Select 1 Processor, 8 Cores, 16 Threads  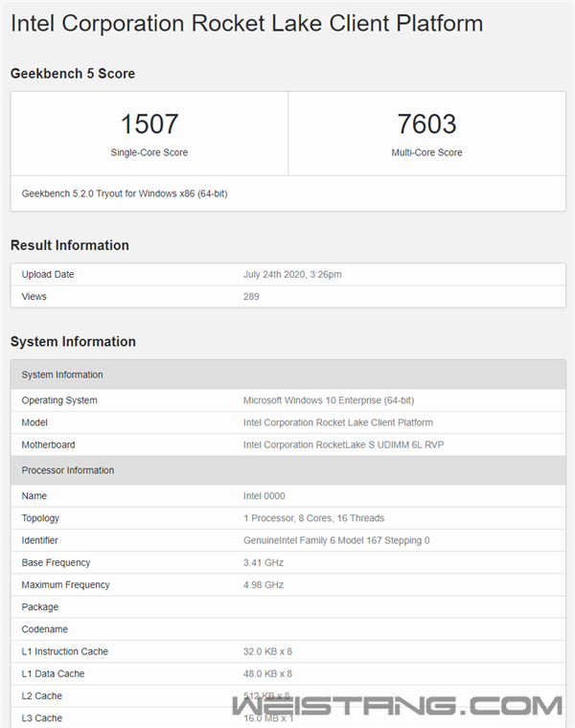(314, 518)
